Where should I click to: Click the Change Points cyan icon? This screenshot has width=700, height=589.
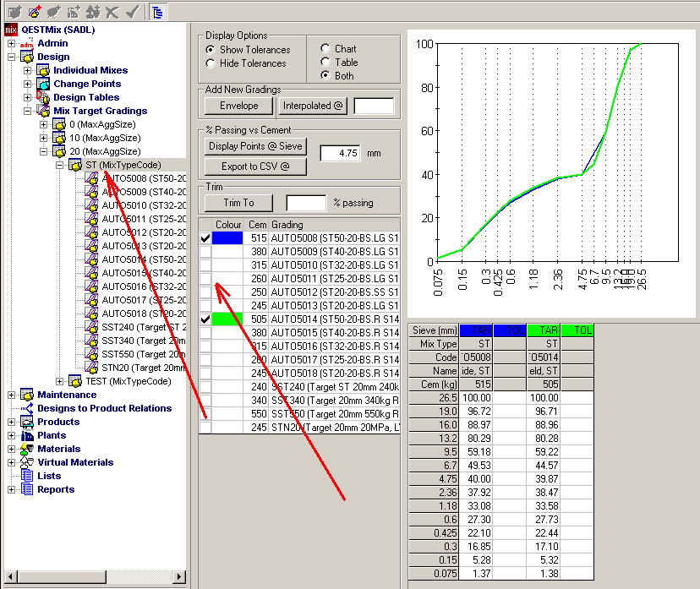pyautogui.click(x=43, y=84)
